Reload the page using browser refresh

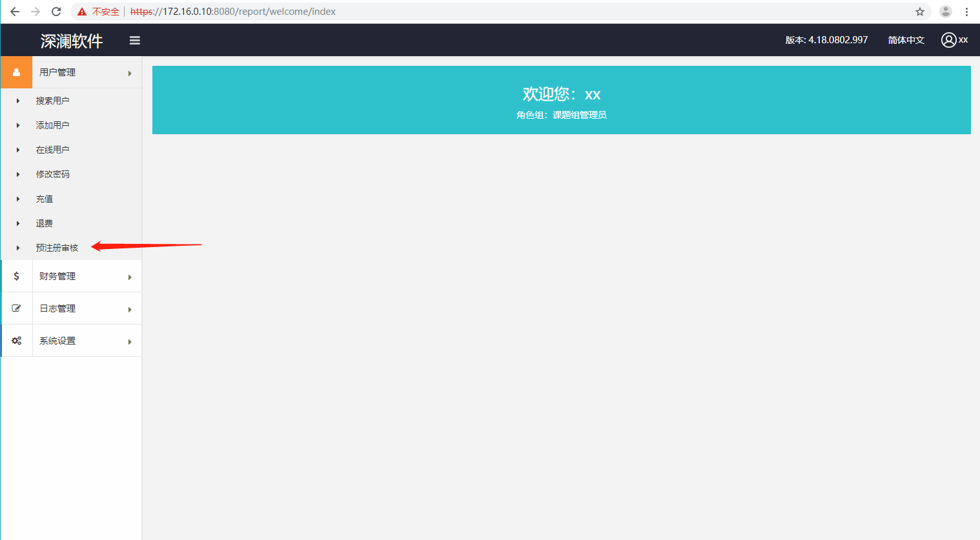[x=56, y=12]
